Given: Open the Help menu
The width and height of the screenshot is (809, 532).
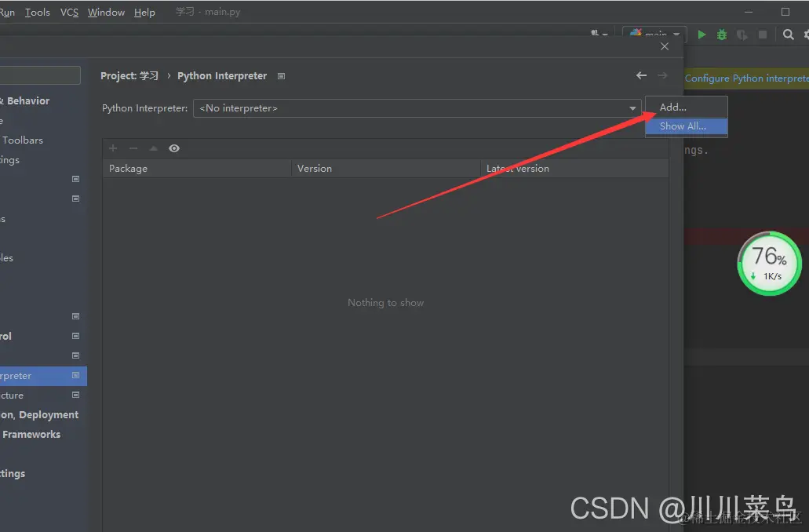Looking at the screenshot, I should click(x=144, y=12).
